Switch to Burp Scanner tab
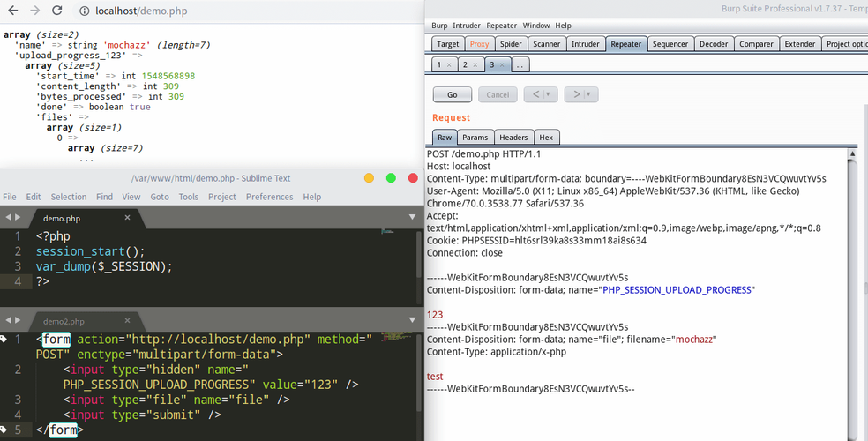 pyautogui.click(x=546, y=44)
